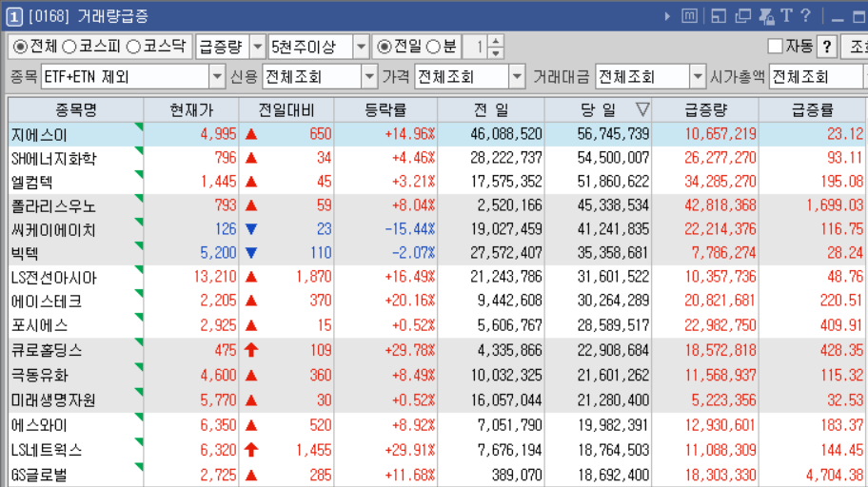Open help question mark icon in title bar
The image size is (868, 487).
pyautogui.click(x=806, y=15)
